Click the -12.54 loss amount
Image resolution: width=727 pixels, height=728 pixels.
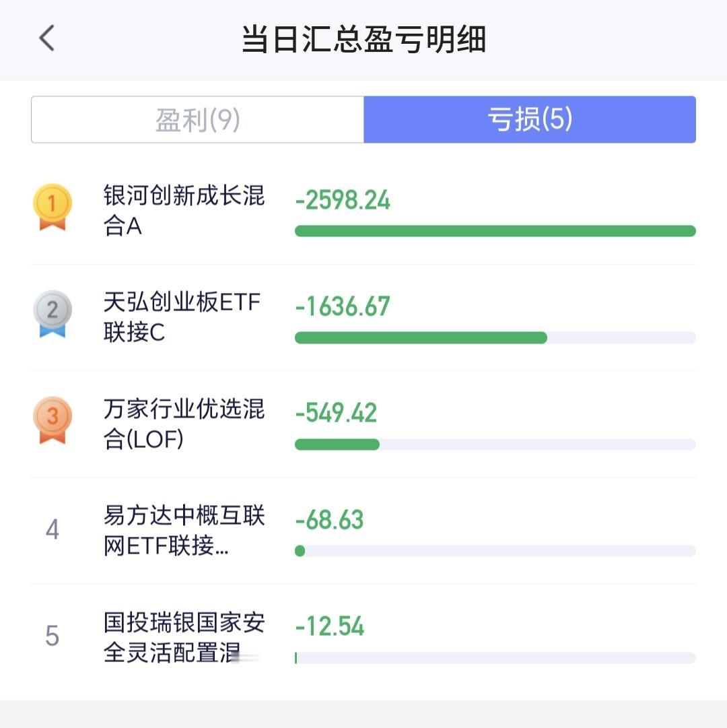pos(329,626)
